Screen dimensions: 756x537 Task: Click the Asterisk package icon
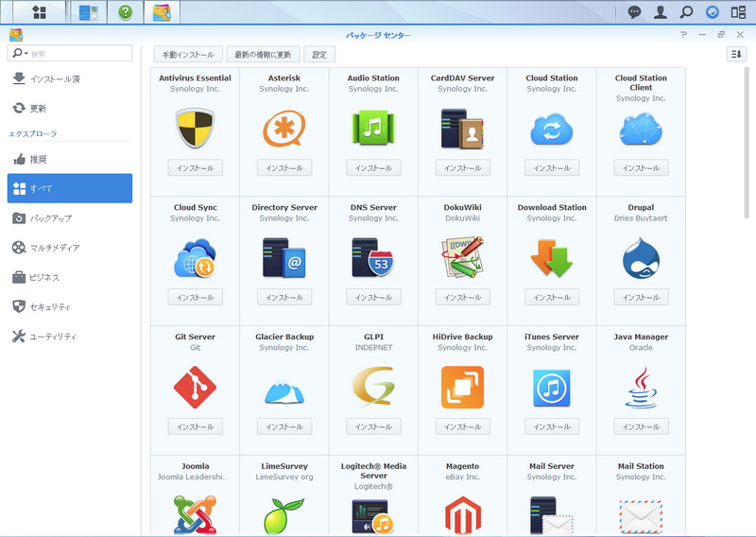(284, 129)
